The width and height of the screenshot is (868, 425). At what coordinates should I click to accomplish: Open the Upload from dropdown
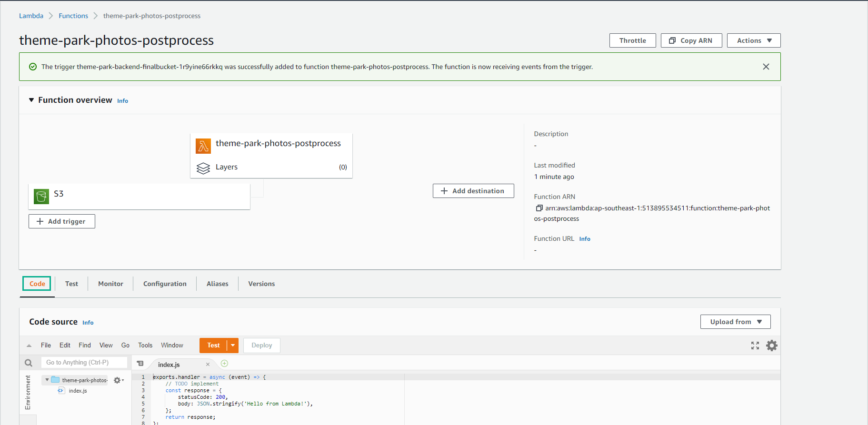[x=736, y=322]
